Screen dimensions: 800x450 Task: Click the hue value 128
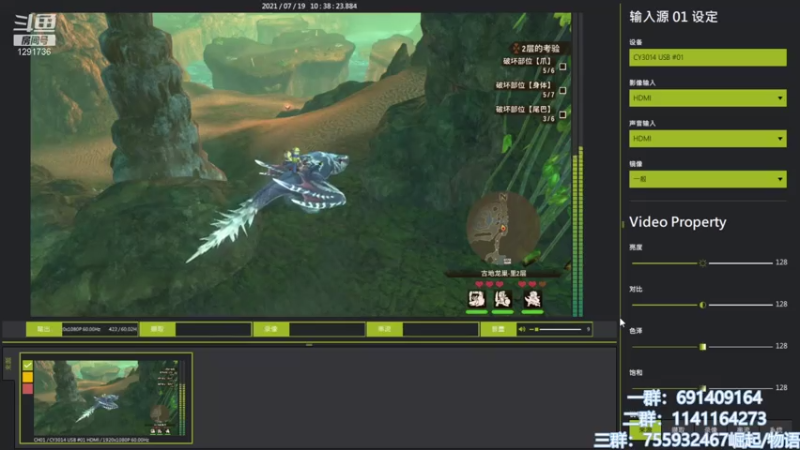click(781, 346)
